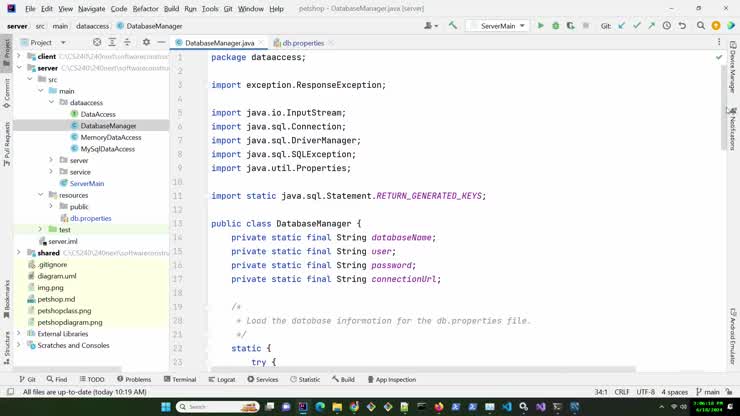The width and height of the screenshot is (740, 416).
Task: Open user account dropdown in toolbar
Action: tap(431, 26)
